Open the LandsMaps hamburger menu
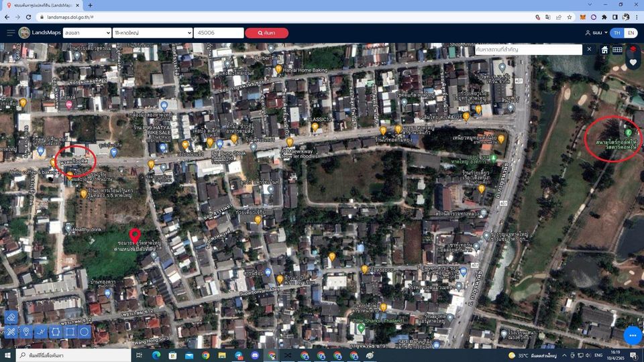Image resolution: width=644 pixels, height=362 pixels. 11,33
